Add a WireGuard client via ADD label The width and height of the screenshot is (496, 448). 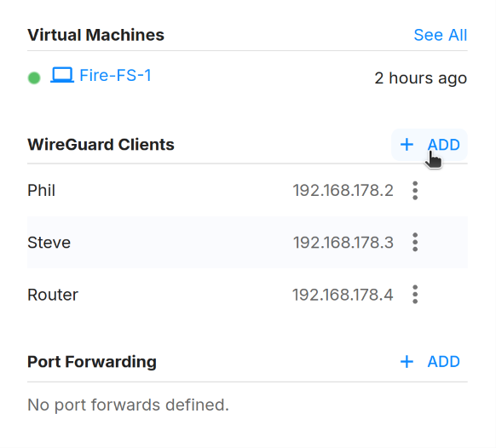(443, 145)
